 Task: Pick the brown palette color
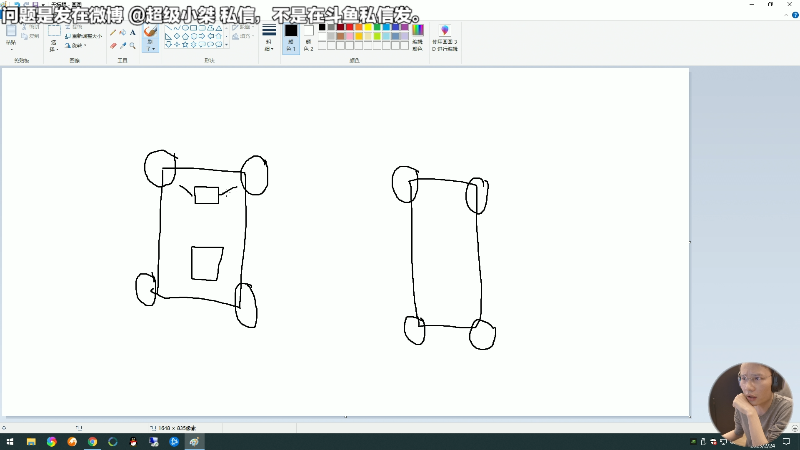(340, 37)
